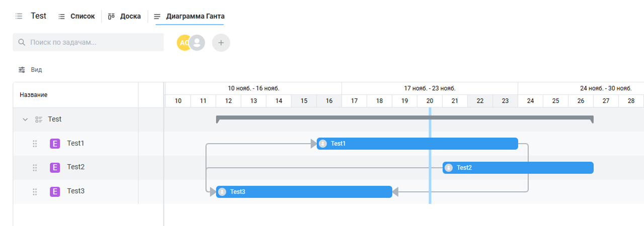The width and height of the screenshot is (644, 226).
Task: Click the Поиск по задачам search field
Action: pos(89,43)
